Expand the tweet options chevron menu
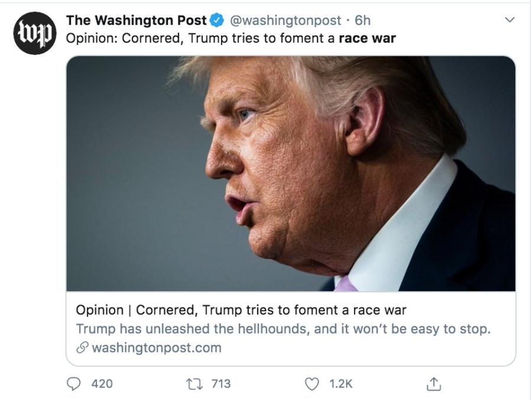The height and width of the screenshot is (400, 532). pos(510,20)
